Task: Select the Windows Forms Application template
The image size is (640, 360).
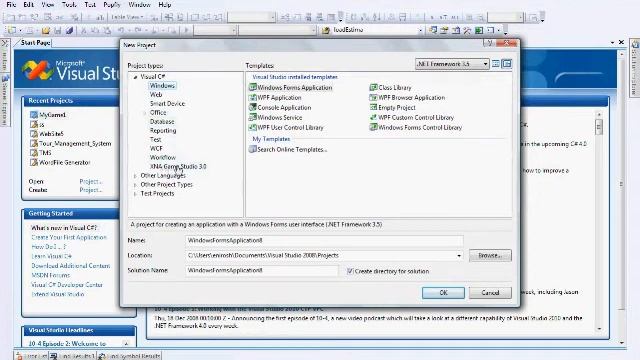Action: tap(290, 87)
